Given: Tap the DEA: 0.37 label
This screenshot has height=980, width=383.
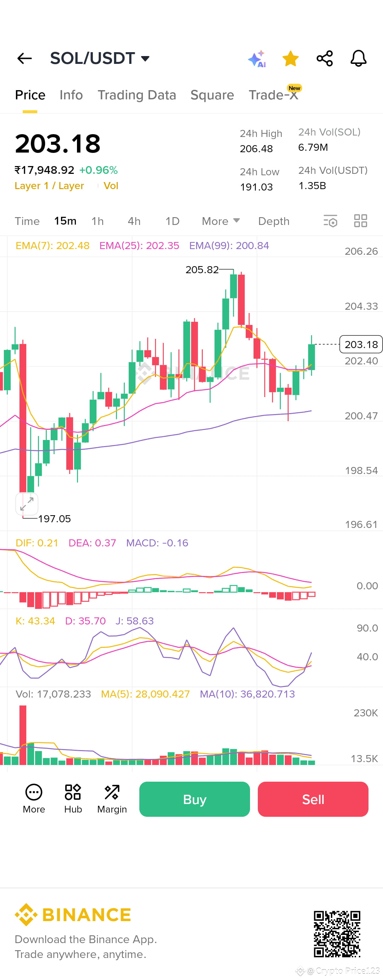Looking at the screenshot, I should click(92, 543).
